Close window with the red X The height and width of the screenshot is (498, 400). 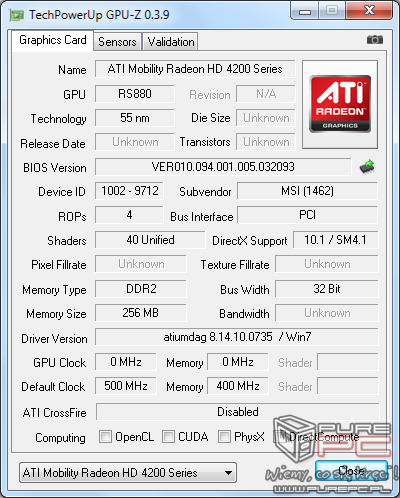click(369, 11)
